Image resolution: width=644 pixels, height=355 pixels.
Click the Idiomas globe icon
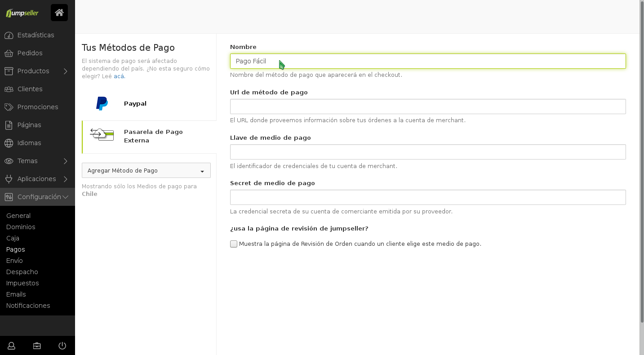tap(9, 143)
